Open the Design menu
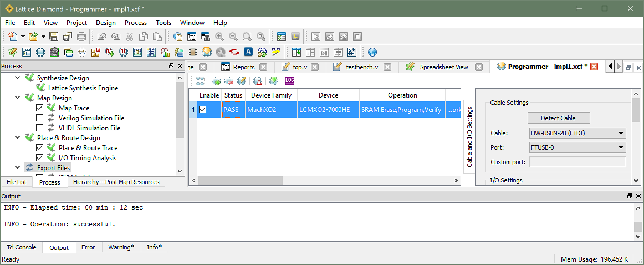This screenshot has height=265, width=644. pyautogui.click(x=105, y=23)
